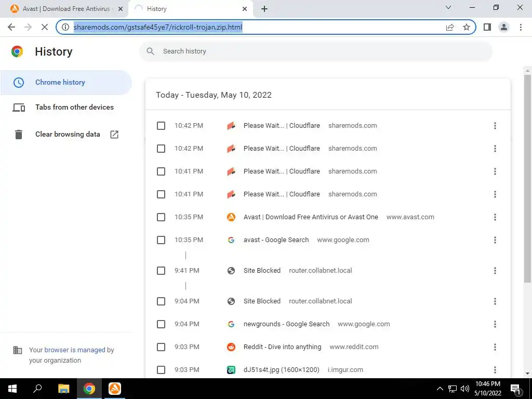
Task: Select the History tab
Action: click(x=190, y=9)
